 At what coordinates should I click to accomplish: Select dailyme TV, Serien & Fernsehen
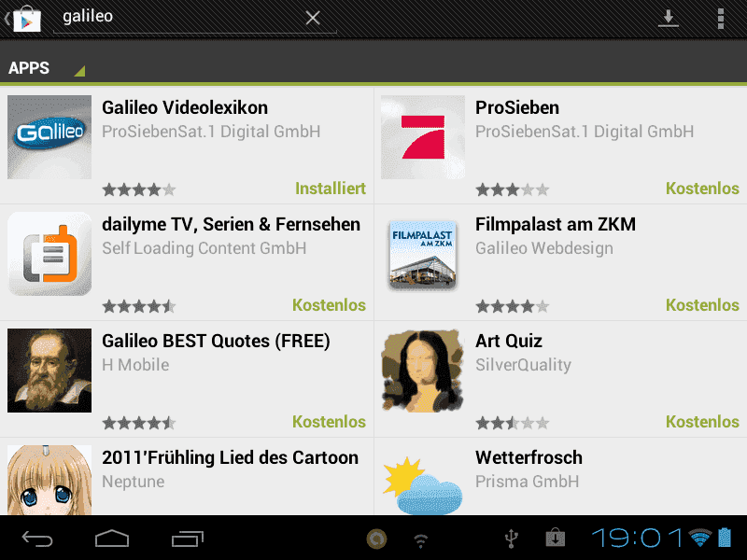click(x=187, y=262)
